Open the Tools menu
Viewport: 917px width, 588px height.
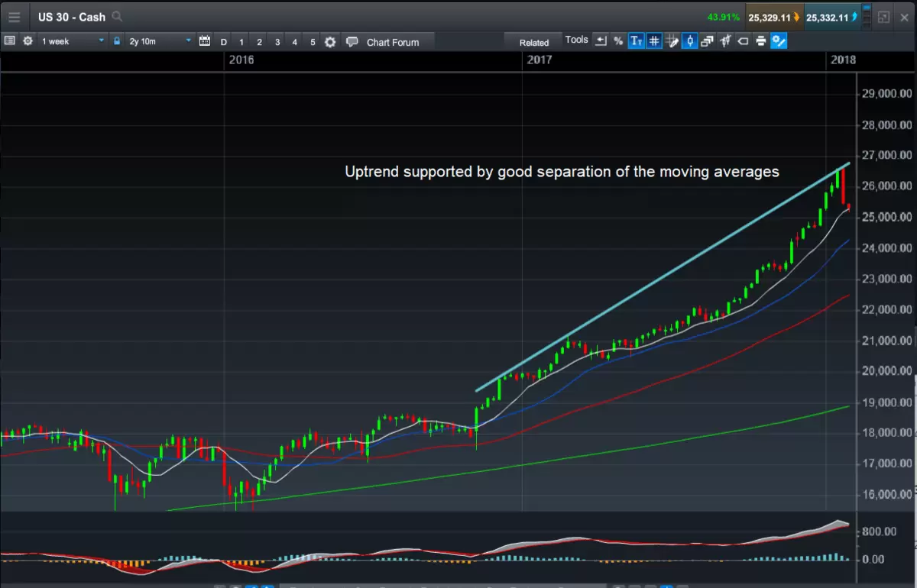pos(577,40)
